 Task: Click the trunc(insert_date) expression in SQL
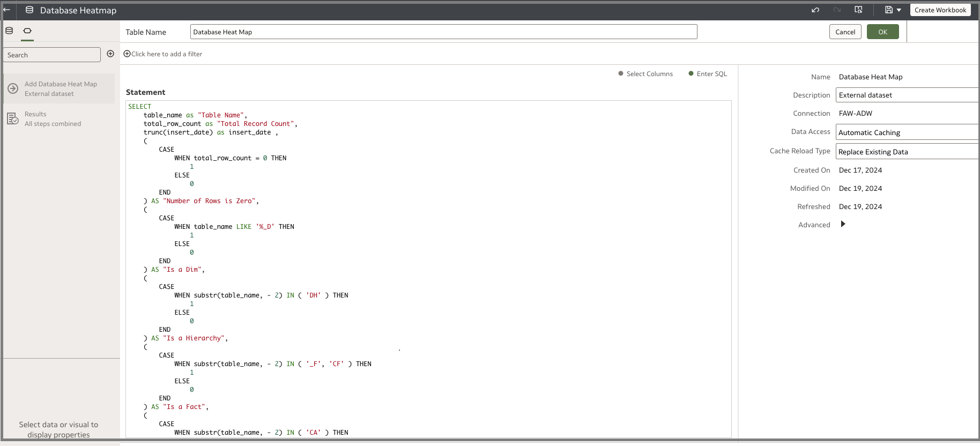point(178,132)
